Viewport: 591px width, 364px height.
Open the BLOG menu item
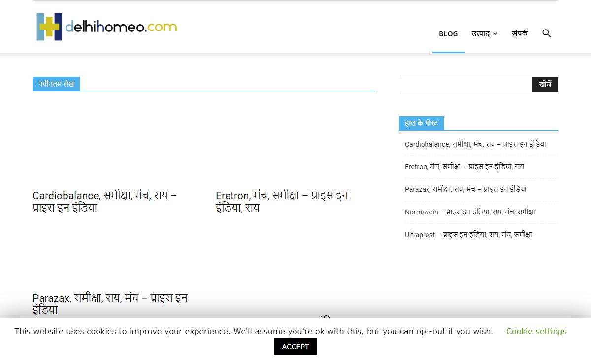tap(448, 34)
